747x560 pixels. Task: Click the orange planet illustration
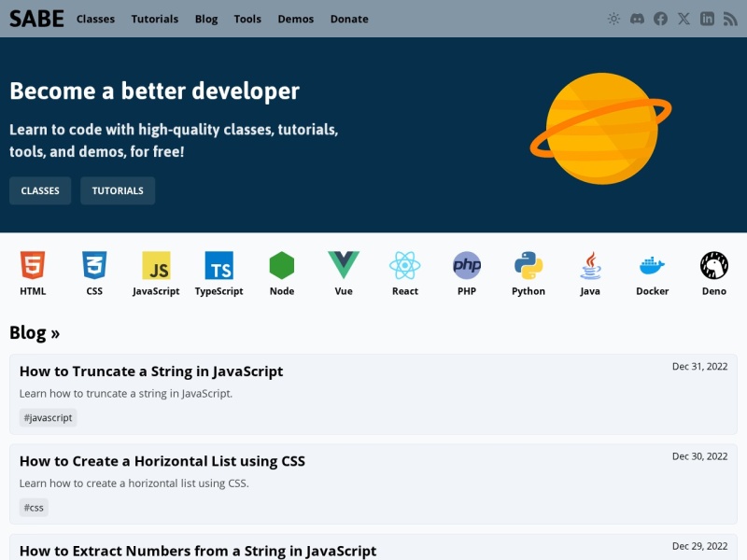pos(601,128)
